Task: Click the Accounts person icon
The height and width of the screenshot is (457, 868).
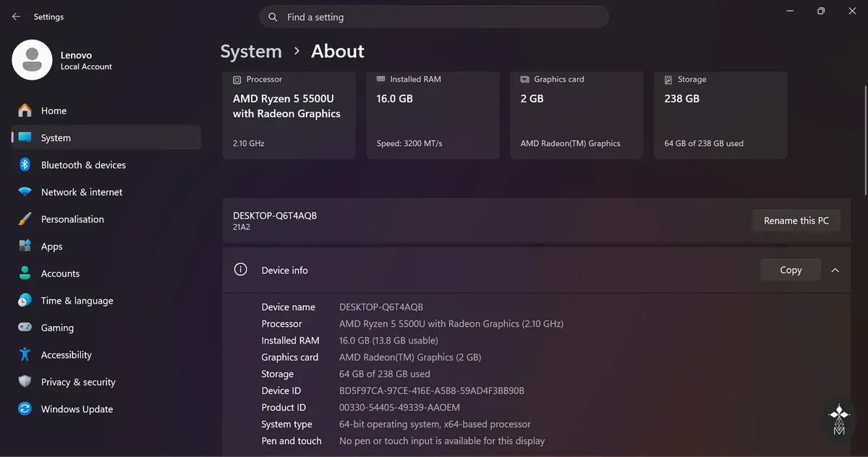Action: point(25,273)
